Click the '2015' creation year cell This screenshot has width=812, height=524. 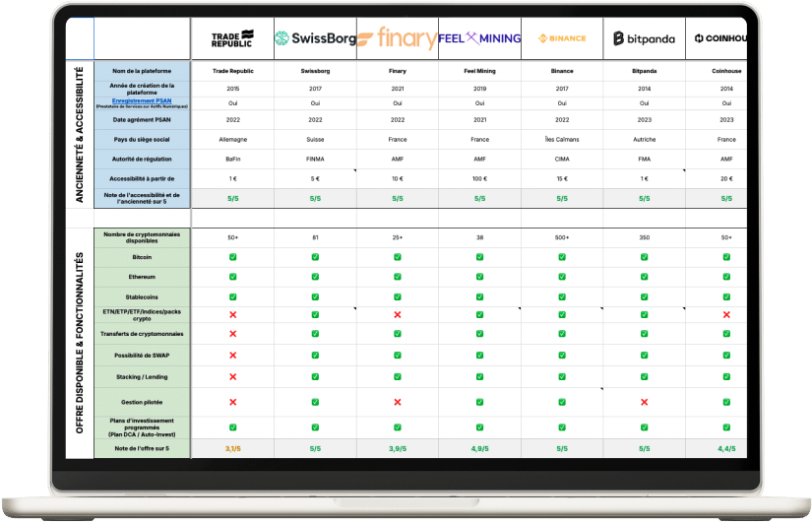click(x=233, y=89)
